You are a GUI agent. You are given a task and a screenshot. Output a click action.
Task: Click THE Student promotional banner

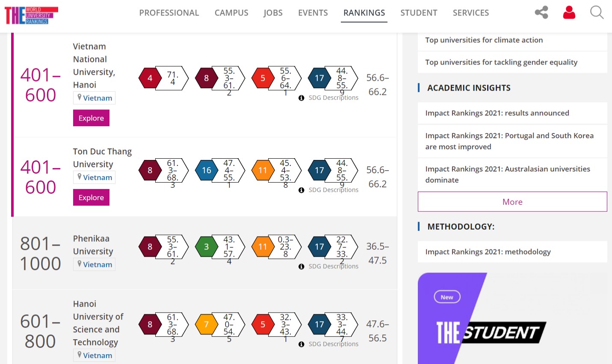(x=512, y=318)
